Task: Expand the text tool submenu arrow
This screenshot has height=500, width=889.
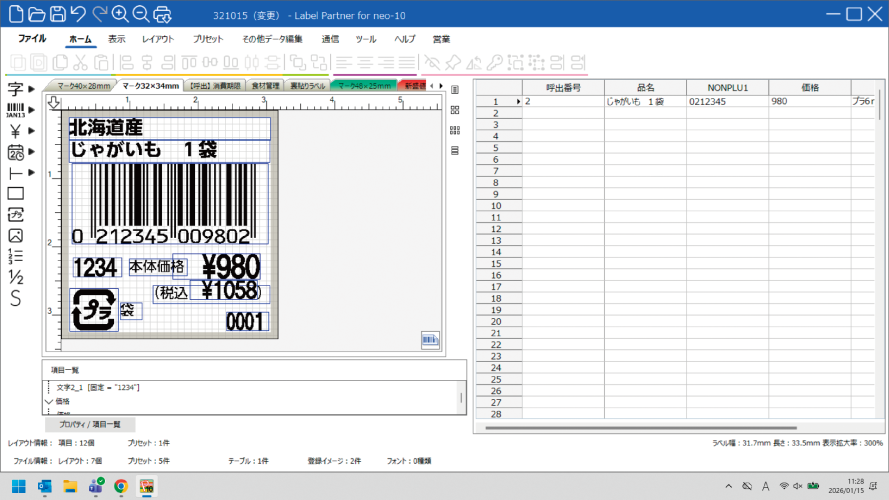Action: pyautogui.click(x=32, y=89)
